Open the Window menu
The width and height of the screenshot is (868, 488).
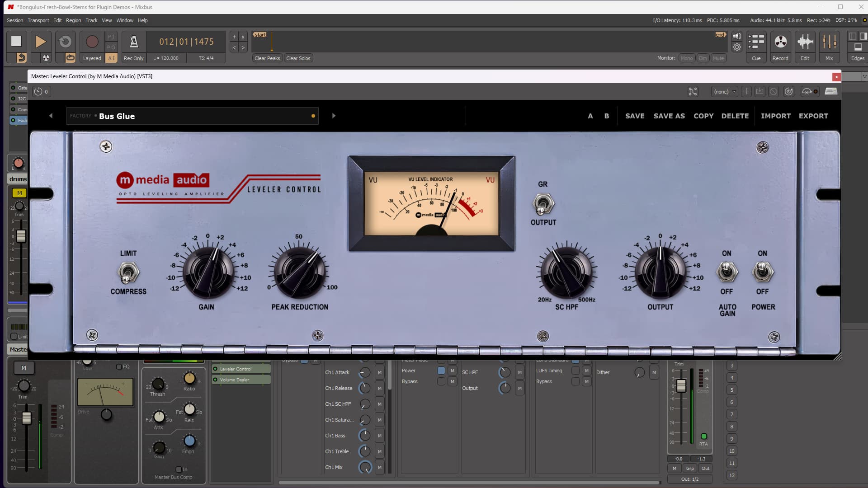tap(125, 20)
